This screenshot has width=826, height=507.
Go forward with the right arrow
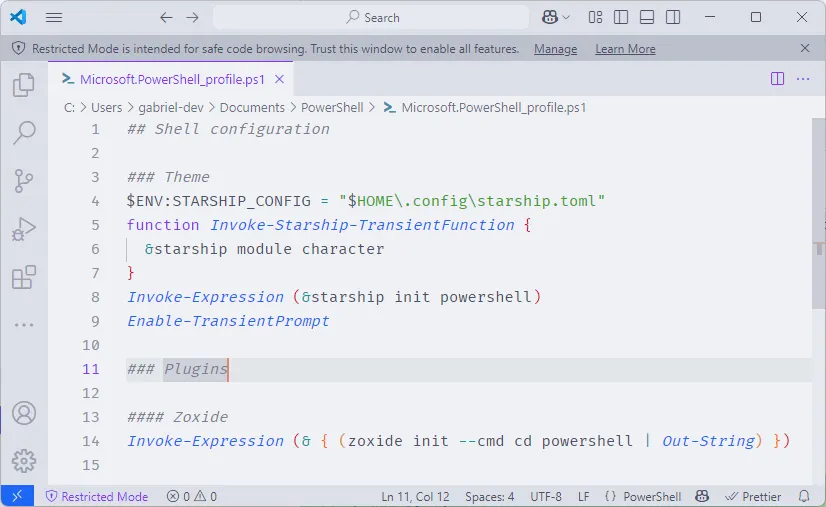(192, 17)
